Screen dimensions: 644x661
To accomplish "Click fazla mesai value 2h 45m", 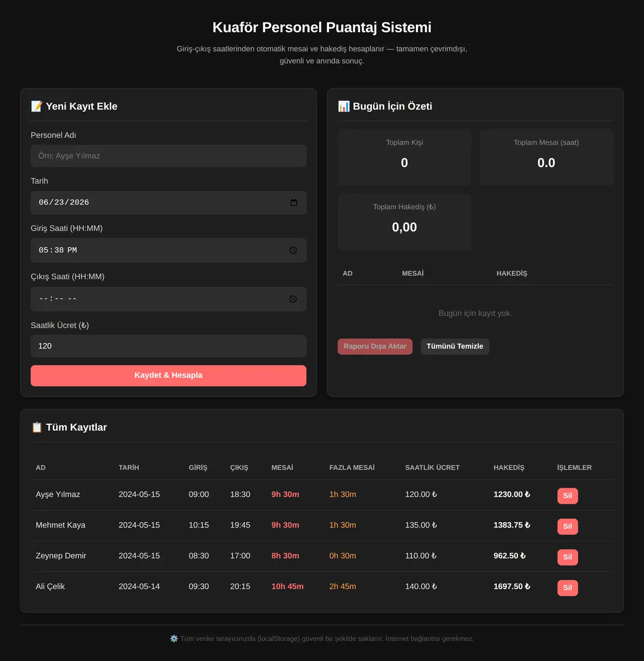I will click(x=343, y=586).
